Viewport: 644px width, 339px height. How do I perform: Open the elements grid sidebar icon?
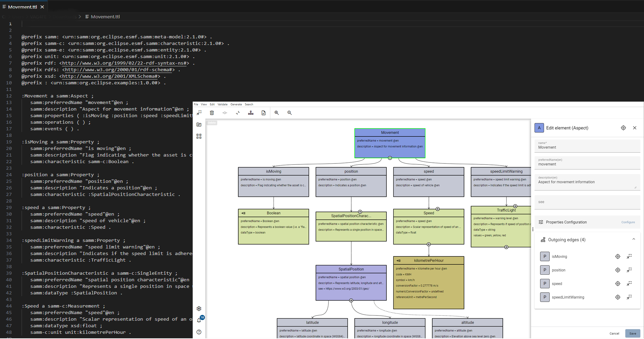pyautogui.click(x=199, y=136)
